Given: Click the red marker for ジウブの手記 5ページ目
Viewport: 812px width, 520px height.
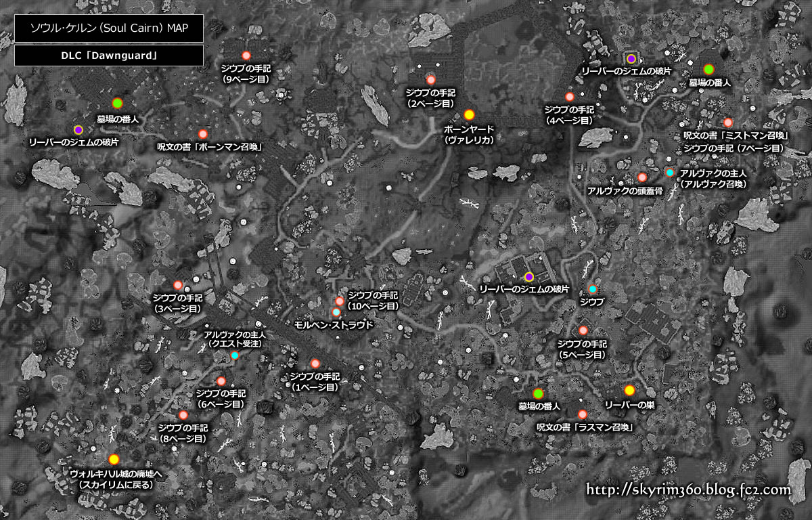Looking at the screenshot, I should pos(583,330).
